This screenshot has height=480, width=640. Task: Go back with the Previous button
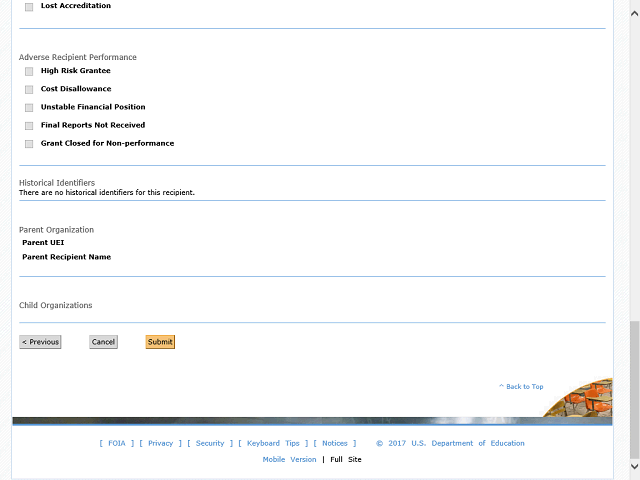pos(40,342)
